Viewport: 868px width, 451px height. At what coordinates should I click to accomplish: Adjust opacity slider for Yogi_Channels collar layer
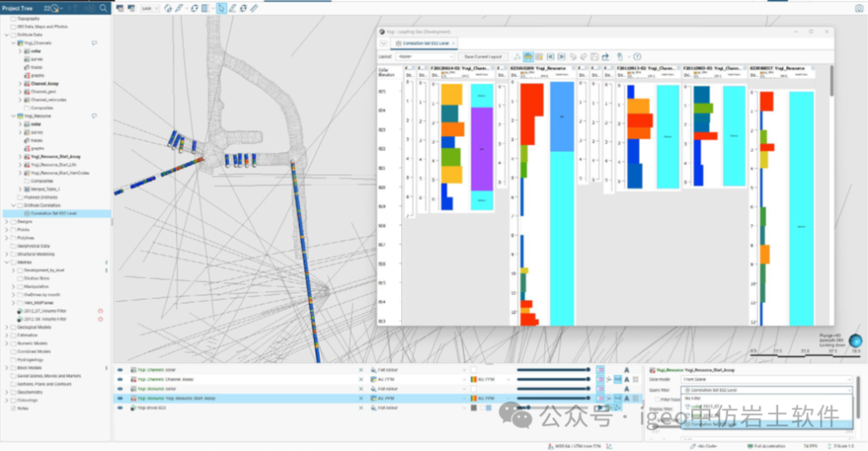pos(553,370)
